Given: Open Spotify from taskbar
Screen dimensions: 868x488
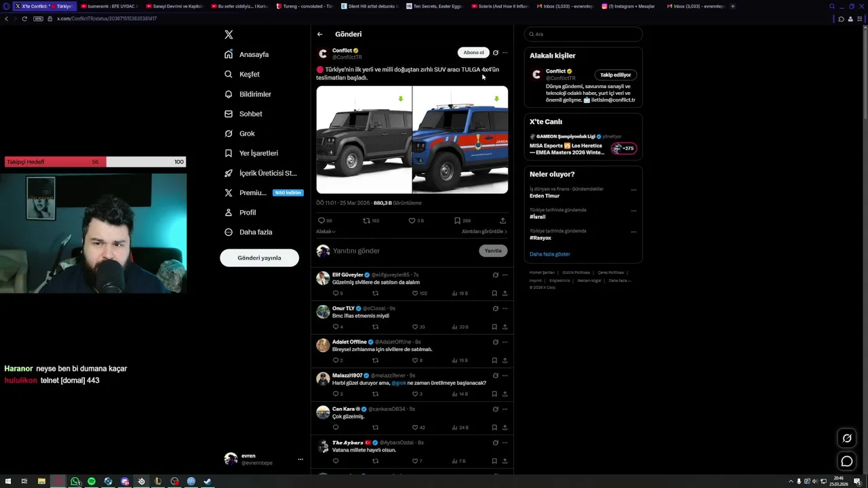Looking at the screenshot, I should tap(92, 481).
